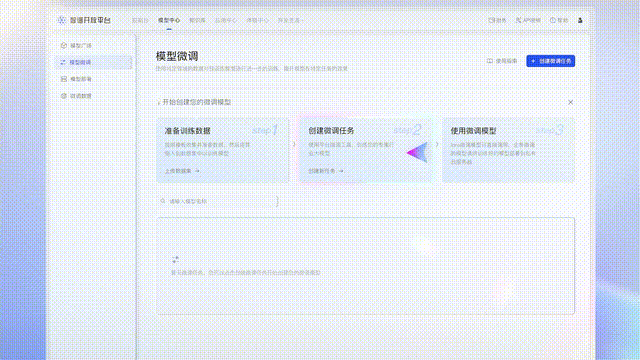Viewport: 640px width, 360px height.
Task: Open the 知识库 top navigation tab
Action: click(197, 20)
